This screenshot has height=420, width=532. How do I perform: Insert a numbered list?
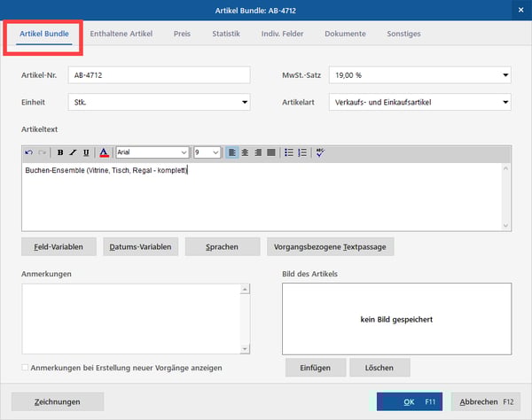click(302, 152)
